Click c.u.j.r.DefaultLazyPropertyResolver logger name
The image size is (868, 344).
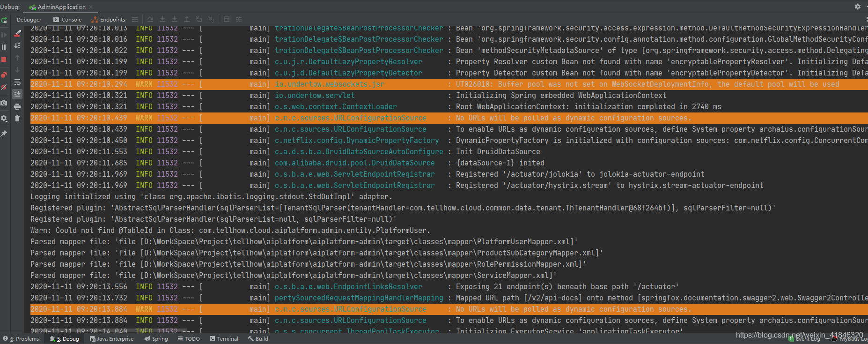tap(348, 62)
